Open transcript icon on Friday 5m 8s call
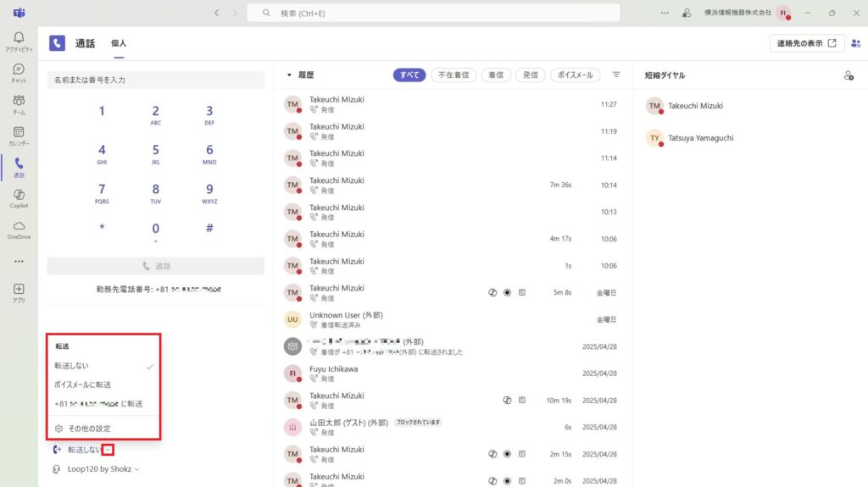 click(x=522, y=292)
